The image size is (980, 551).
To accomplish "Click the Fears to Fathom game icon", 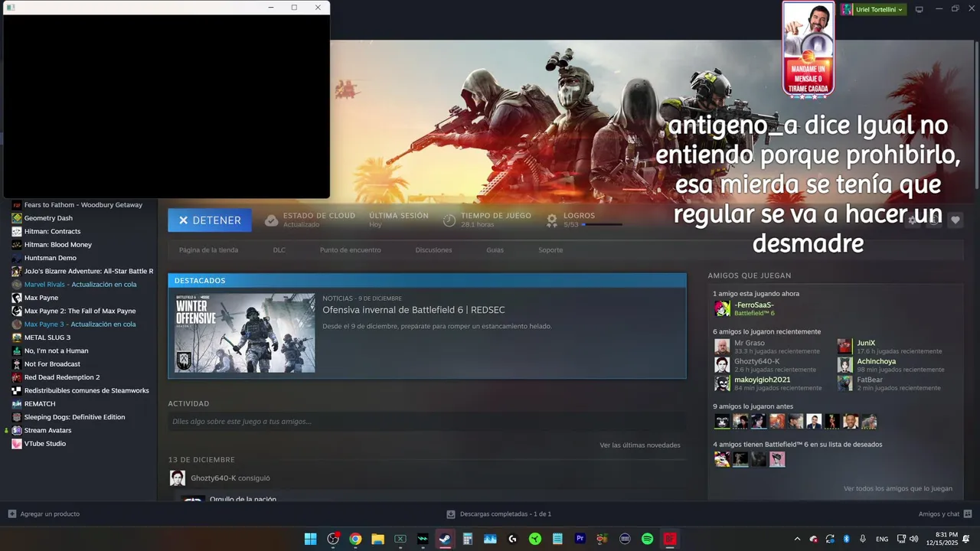I will click(17, 205).
